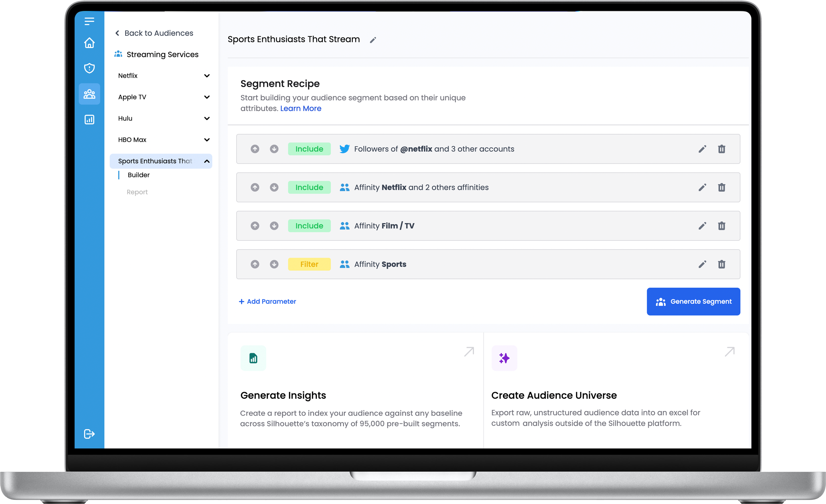Edit the Affinity Sports parameter
The height and width of the screenshot is (504, 826).
[x=702, y=264]
